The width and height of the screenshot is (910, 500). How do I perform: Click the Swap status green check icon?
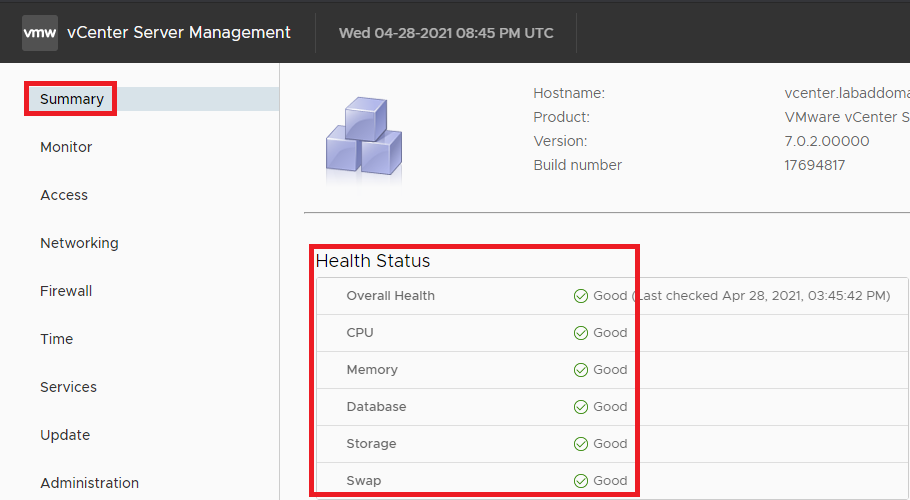(x=580, y=481)
